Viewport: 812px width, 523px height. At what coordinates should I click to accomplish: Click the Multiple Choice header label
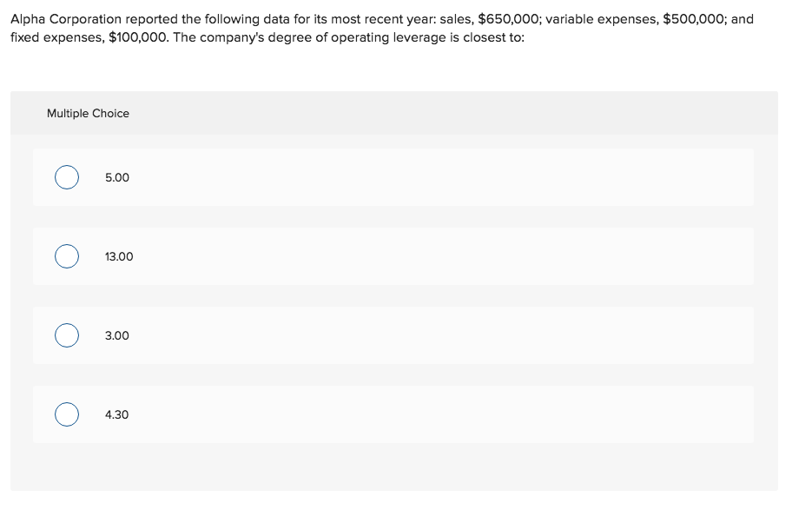click(x=88, y=113)
